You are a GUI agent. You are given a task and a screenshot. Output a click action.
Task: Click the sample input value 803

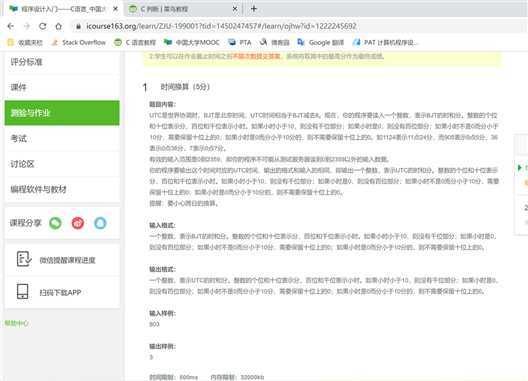tap(154, 324)
